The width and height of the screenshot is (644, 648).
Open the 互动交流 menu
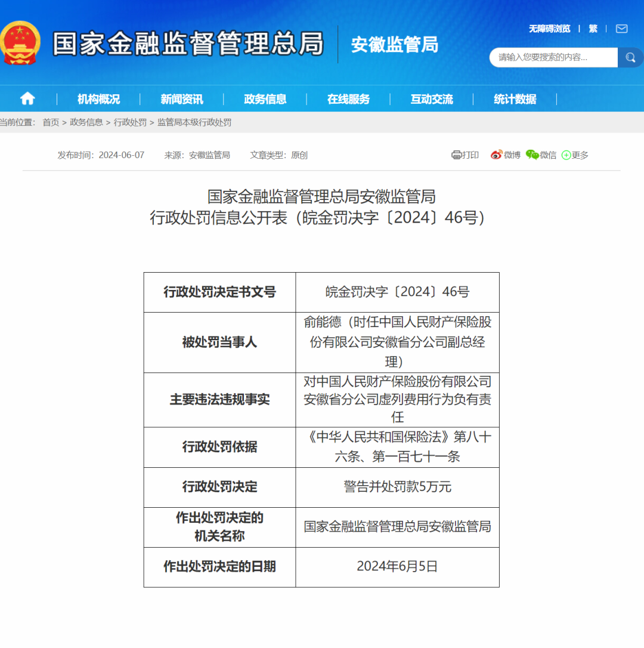[x=432, y=99]
